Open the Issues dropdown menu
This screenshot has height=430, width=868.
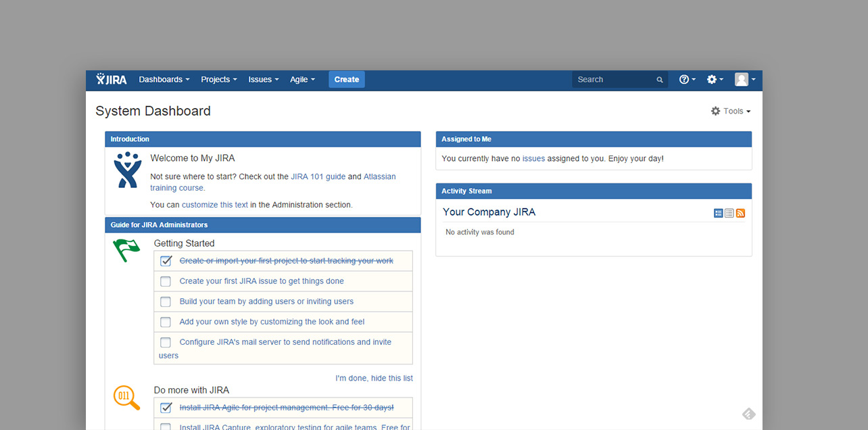(x=264, y=79)
